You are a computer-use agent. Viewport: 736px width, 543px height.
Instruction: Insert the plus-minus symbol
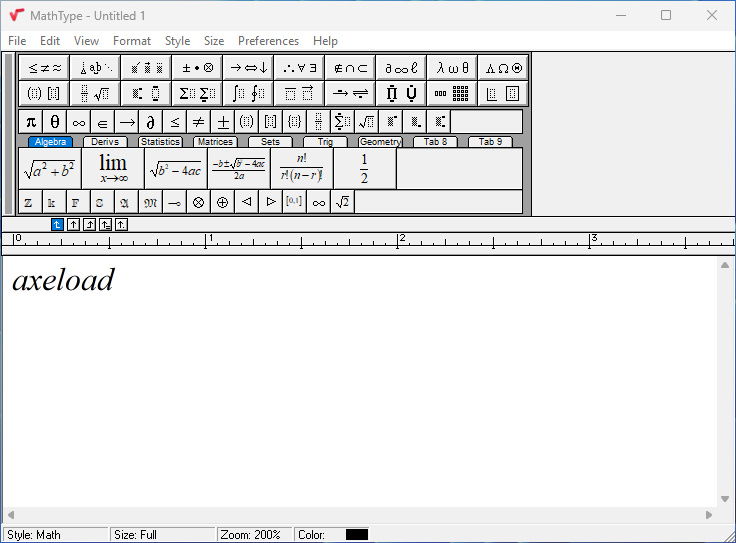tap(222, 122)
